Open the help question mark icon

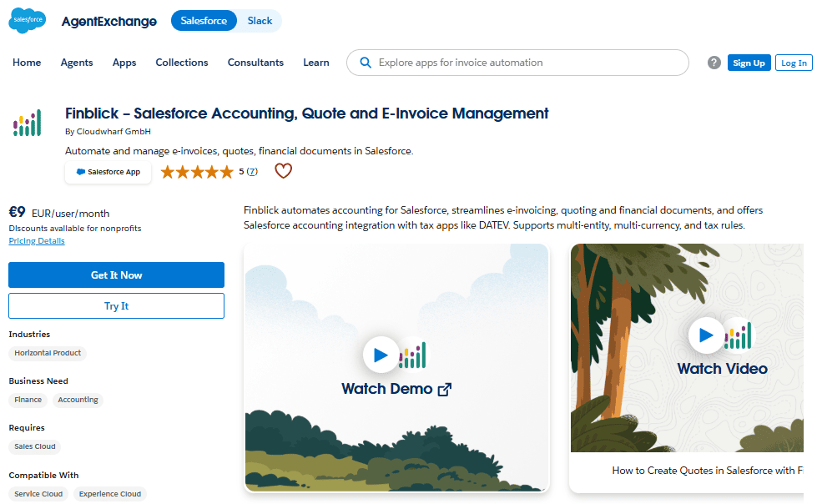pyautogui.click(x=714, y=63)
